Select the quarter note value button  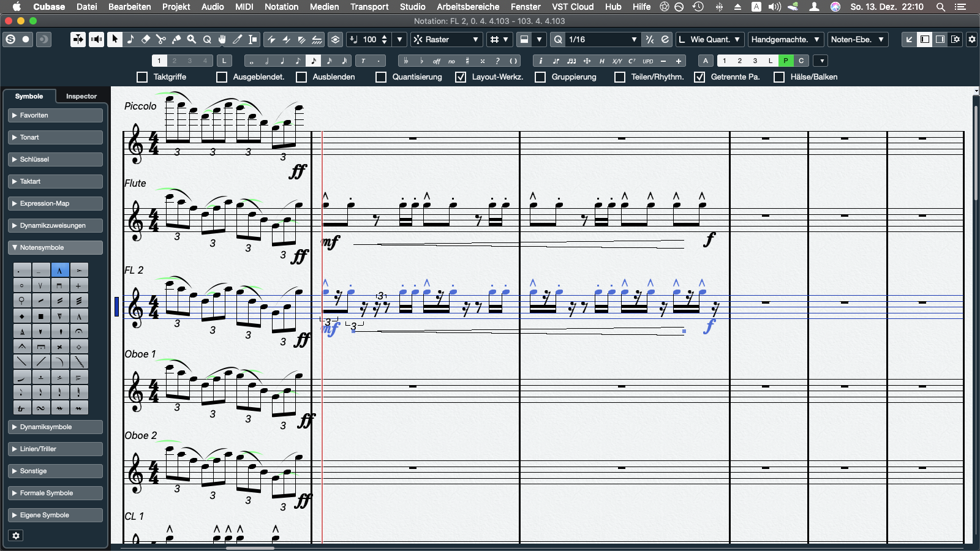point(282,61)
